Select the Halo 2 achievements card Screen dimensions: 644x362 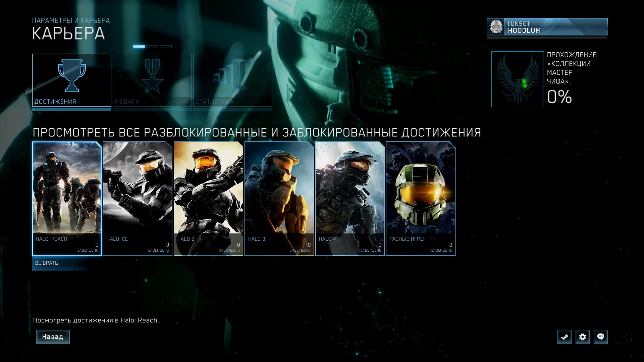click(208, 198)
